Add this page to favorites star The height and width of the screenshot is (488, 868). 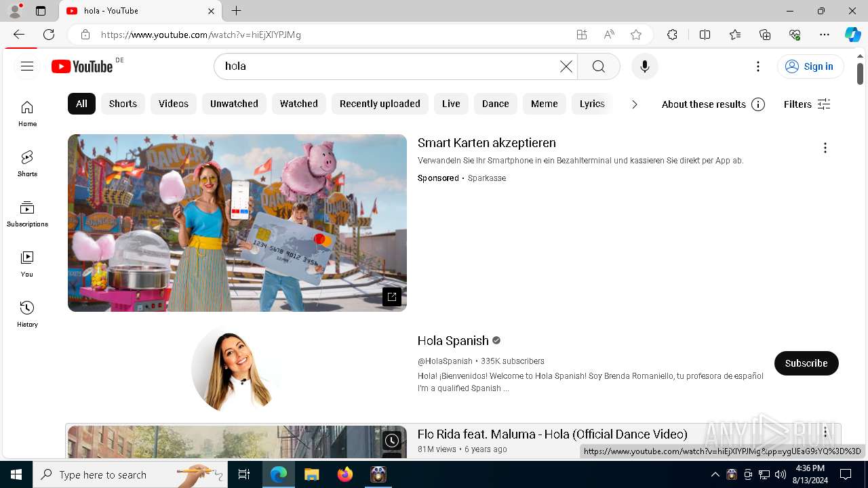(x=635, y=35)
